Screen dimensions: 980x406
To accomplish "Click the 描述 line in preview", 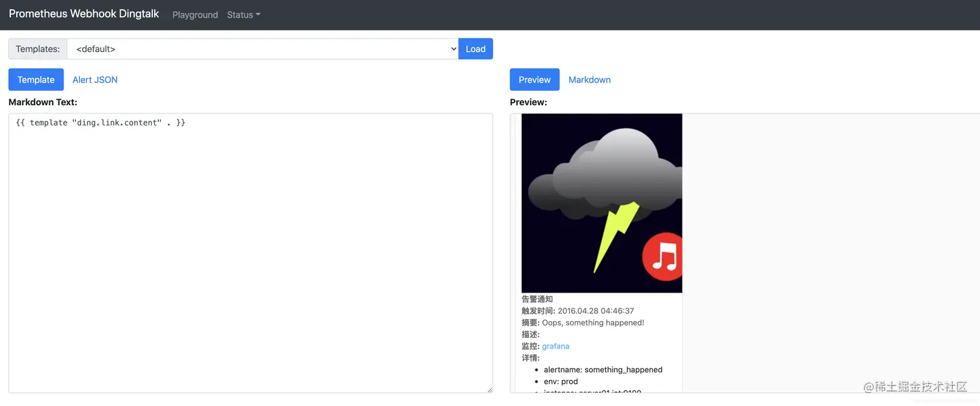I will (x=531, y=334).
